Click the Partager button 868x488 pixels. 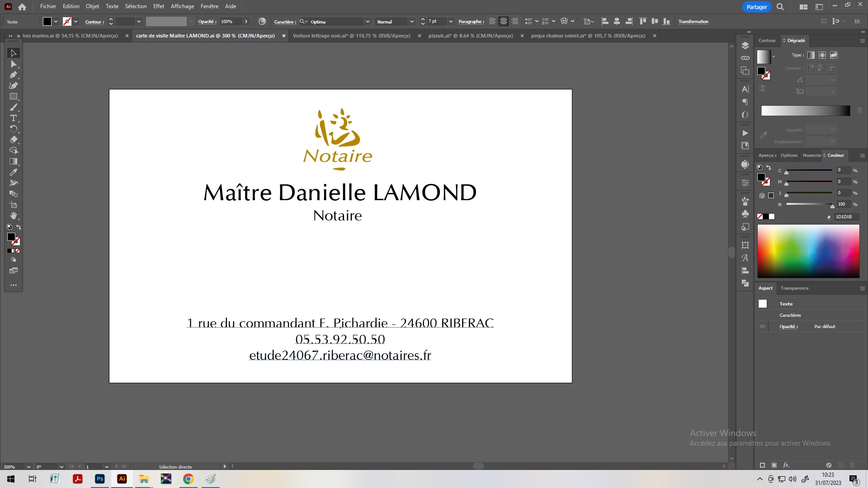[756, 7]
